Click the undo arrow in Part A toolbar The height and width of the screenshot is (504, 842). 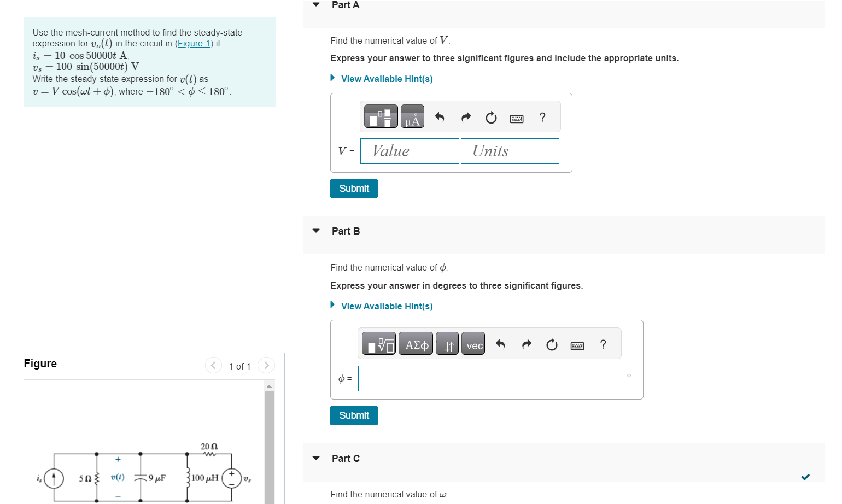(440, 116)
